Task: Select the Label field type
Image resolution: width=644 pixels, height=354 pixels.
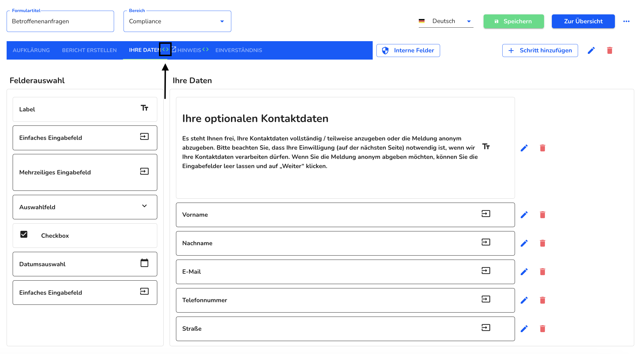Action: (x=85, y=109)
